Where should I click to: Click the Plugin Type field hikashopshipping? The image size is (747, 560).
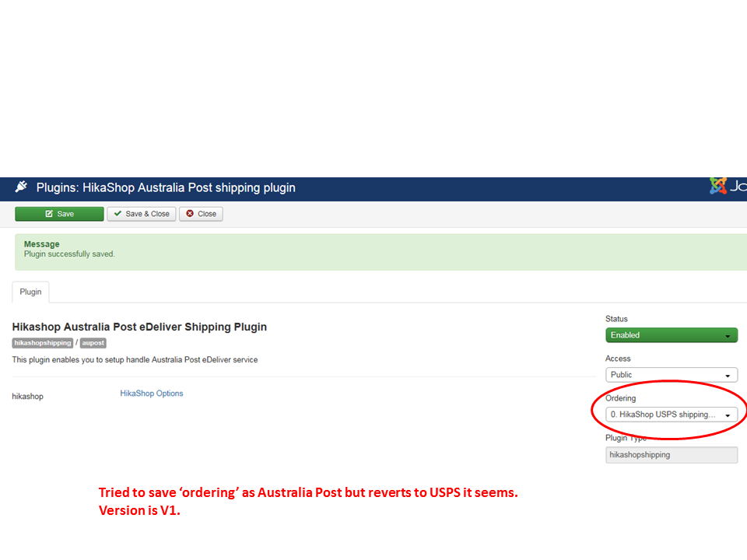(672, 455)
